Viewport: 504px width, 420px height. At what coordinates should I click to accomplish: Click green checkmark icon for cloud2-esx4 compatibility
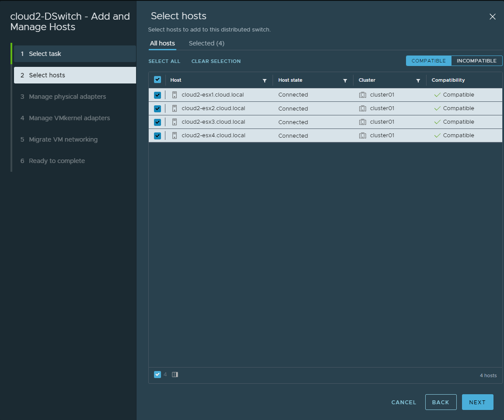click(437, 135)
